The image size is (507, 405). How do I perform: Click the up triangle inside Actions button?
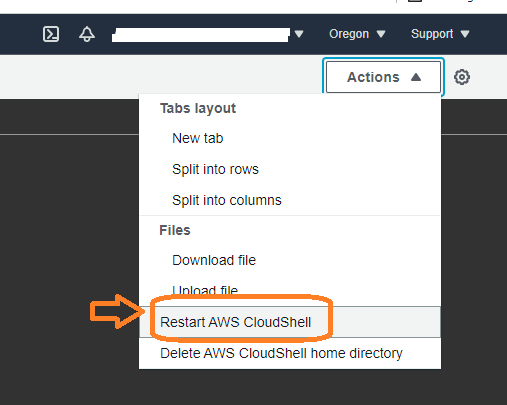point(416,77)
